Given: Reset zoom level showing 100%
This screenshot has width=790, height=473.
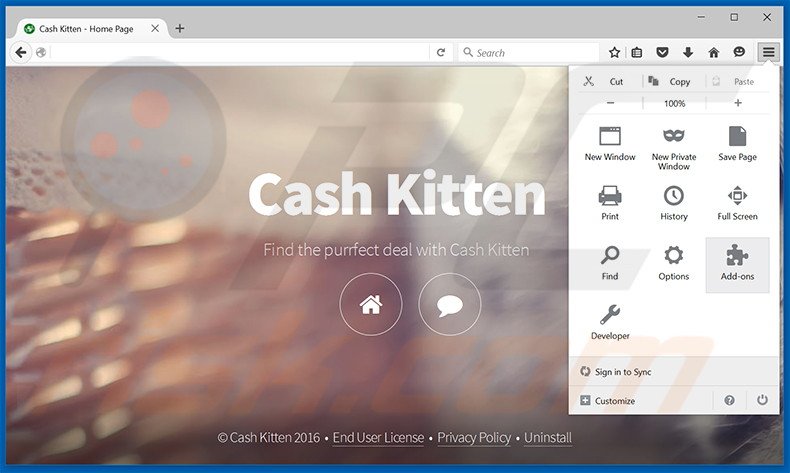Looking at the screenshot, I should click(674, 103).
